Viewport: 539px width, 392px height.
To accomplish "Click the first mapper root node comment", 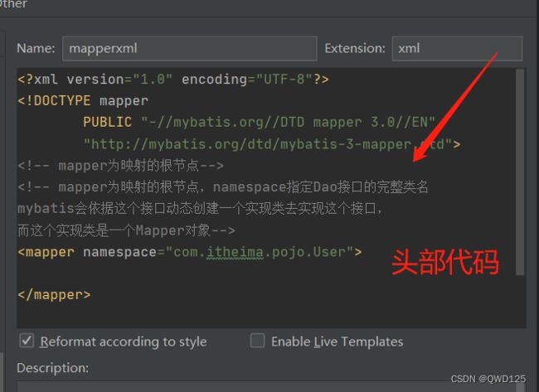I will 120,166.
